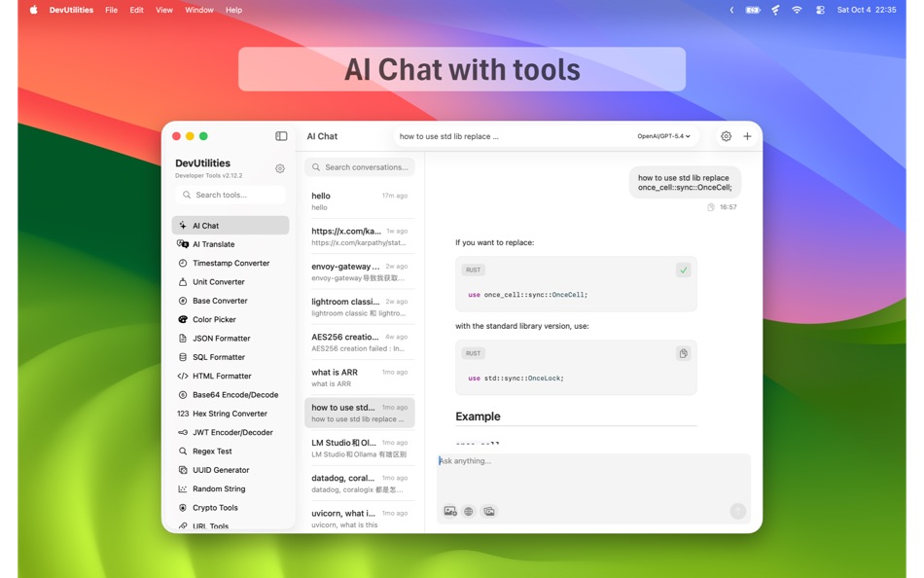Viewport: 924px width, 578px height.
Task: Open the Timestamp Converter tool
Action: [231, 263]
